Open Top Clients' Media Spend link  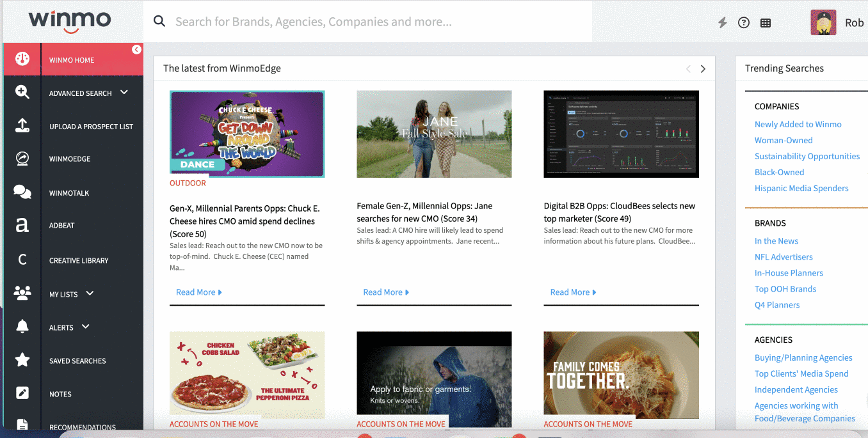[x=801, y=373]
